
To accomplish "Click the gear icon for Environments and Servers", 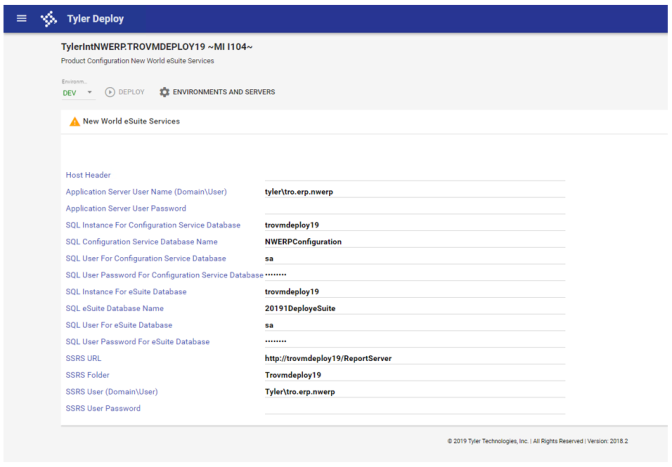I will [165, 92].
